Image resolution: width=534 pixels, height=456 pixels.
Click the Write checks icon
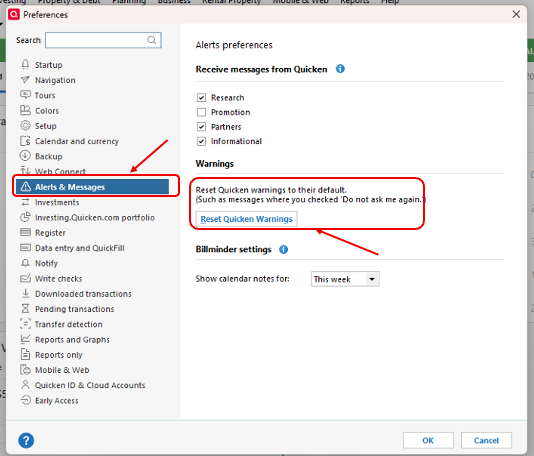tap(25, 278)
